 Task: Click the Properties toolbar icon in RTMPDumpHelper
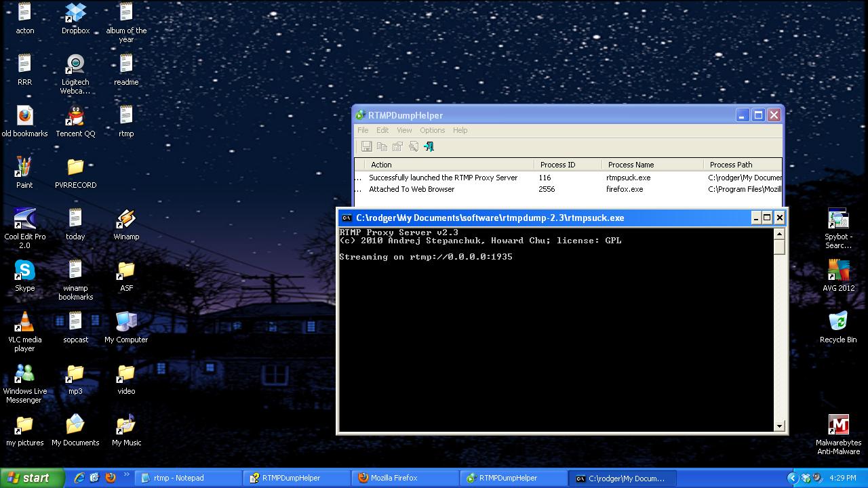click(x=397, y=146)
